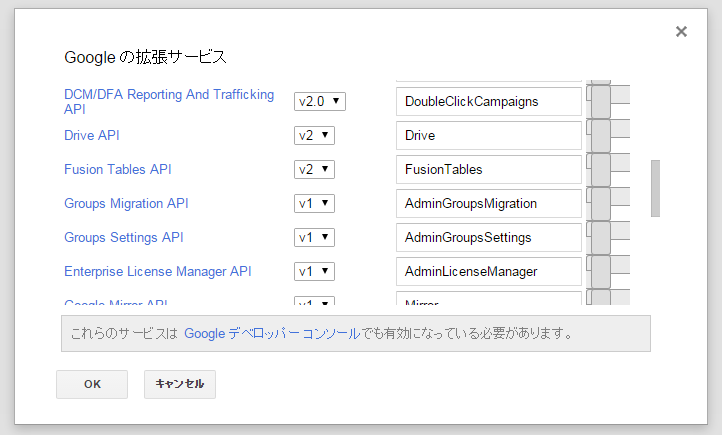Toggle the Enterprise License Manager switch
The height and width of the screenshot is (435, 722).
click(608, 271)
